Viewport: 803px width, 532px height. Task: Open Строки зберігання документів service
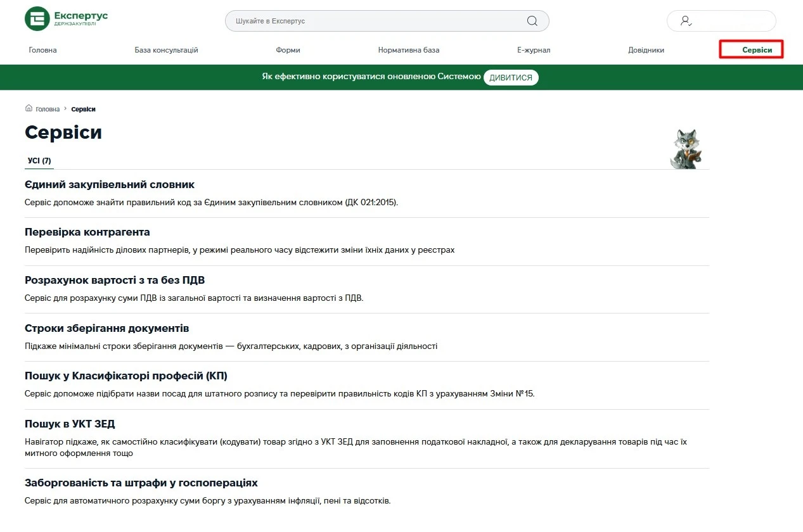click(x=107, y=329)
